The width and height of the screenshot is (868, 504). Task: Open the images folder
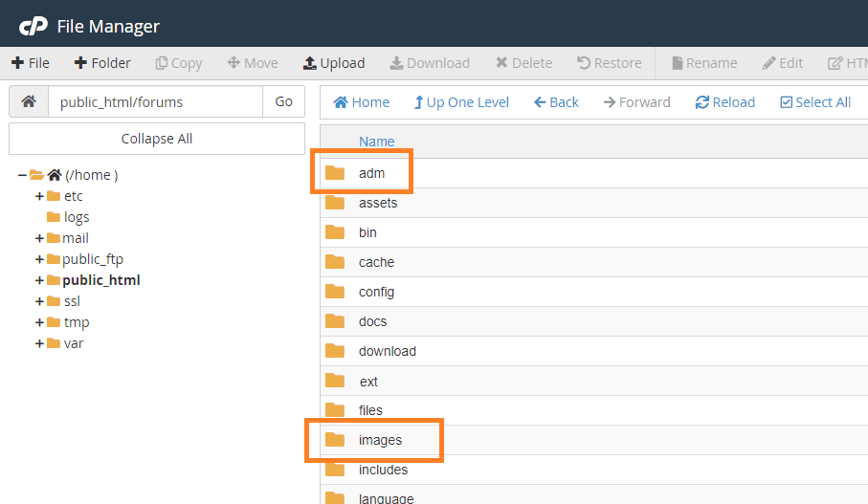(x=380, y=440)
